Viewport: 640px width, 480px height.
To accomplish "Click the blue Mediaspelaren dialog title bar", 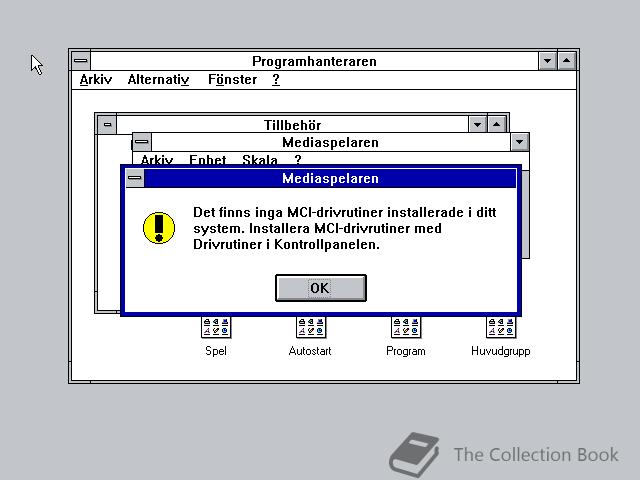I will pos(330,178).
